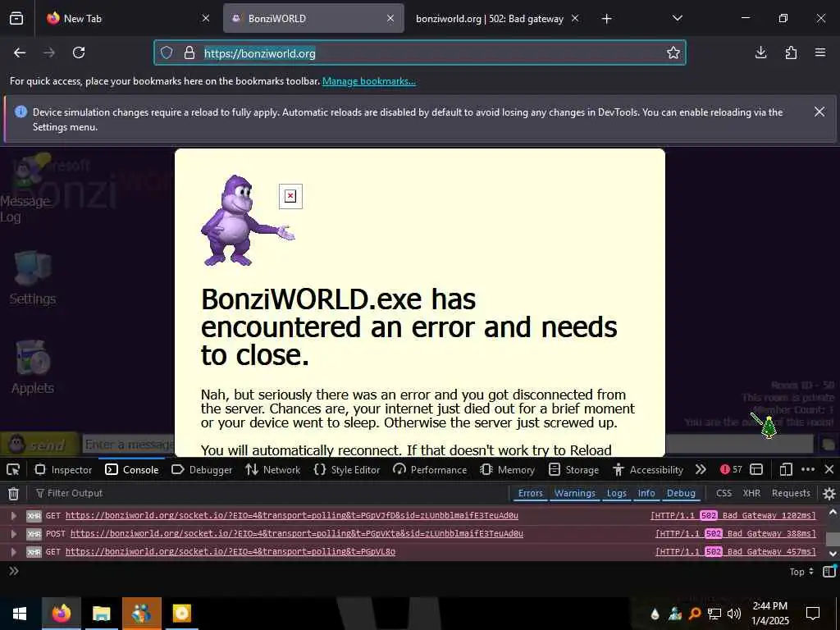Open the Memory panel
840x630 pixels.
coord(507,470)
